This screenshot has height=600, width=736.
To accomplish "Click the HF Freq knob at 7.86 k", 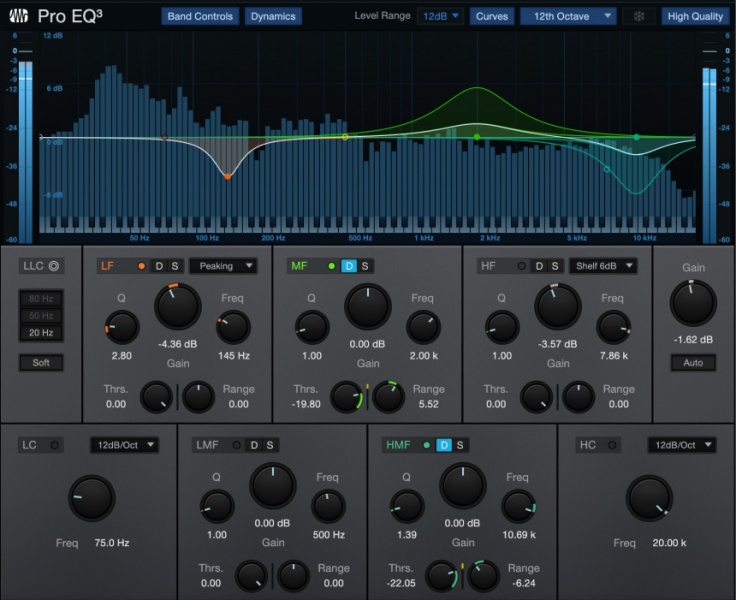I will tap(613, 327).
